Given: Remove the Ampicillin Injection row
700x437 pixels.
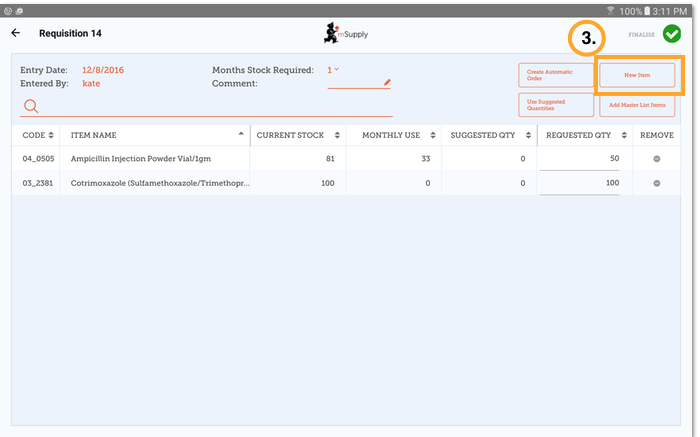Looking at the screenshot, I should click(x=657, y=158).
